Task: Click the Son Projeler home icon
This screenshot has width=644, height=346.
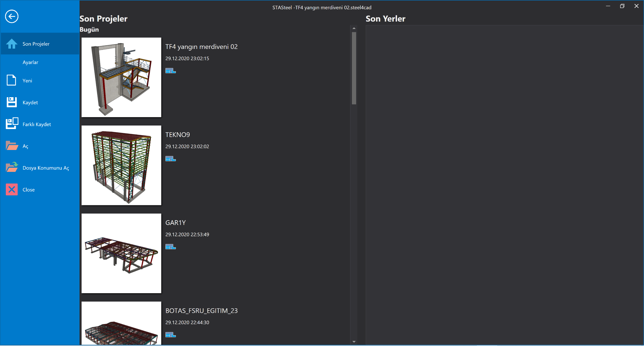Action: pyautogui.click(x=12, y=44)
